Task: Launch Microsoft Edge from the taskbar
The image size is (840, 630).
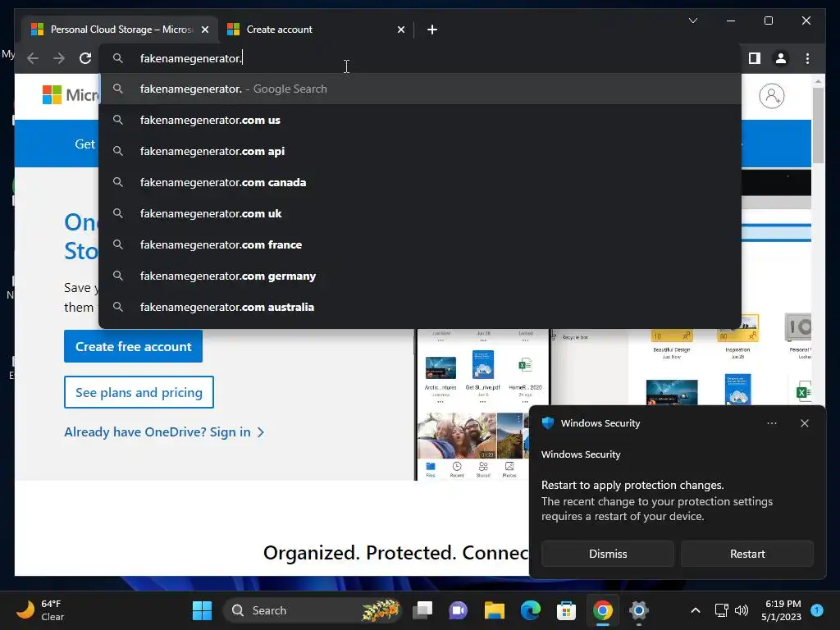Action: [531, 610]
